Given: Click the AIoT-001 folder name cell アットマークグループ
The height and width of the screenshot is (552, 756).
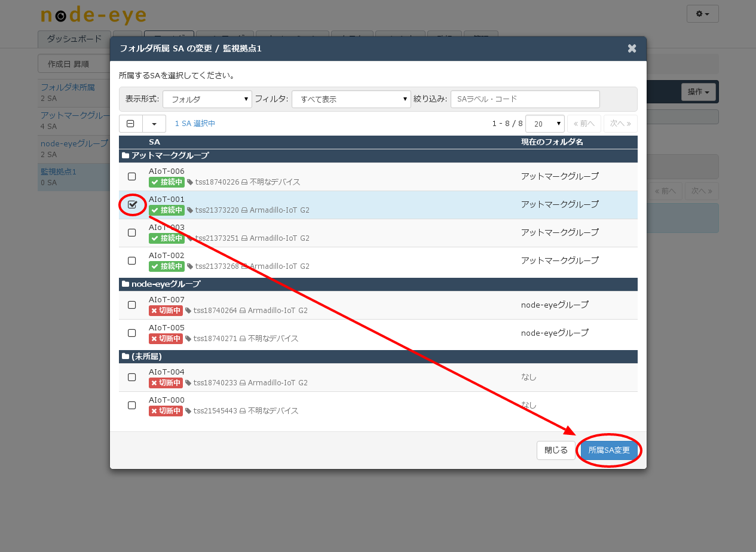Looking at the screenshot, I should coord(560,204).
